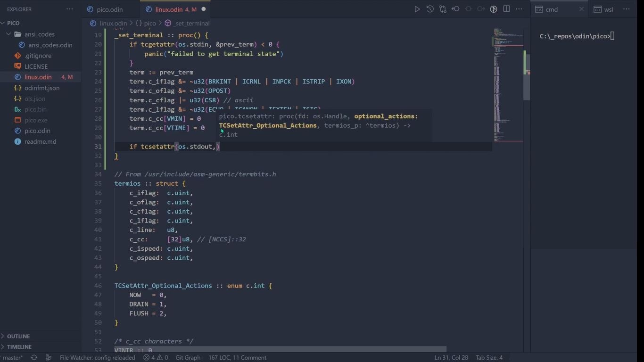Click the split editor right icon
The height and width of the screenshot is (362, 644).
pos(507,9)
